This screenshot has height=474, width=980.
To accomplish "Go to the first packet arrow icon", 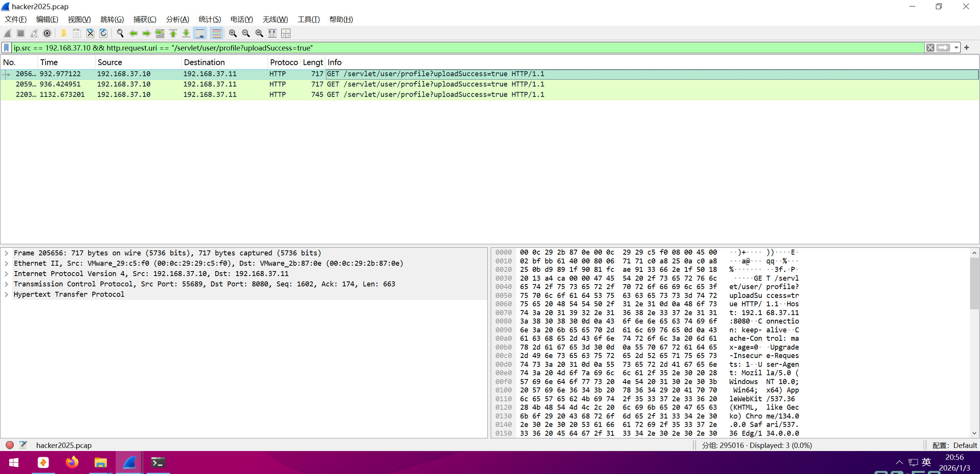I will (x=173, y=34).
